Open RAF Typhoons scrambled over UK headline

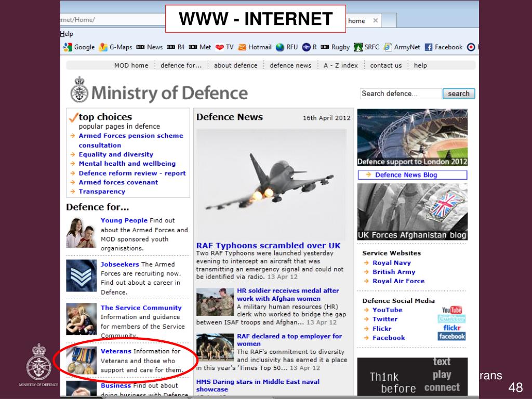point(268,245)
